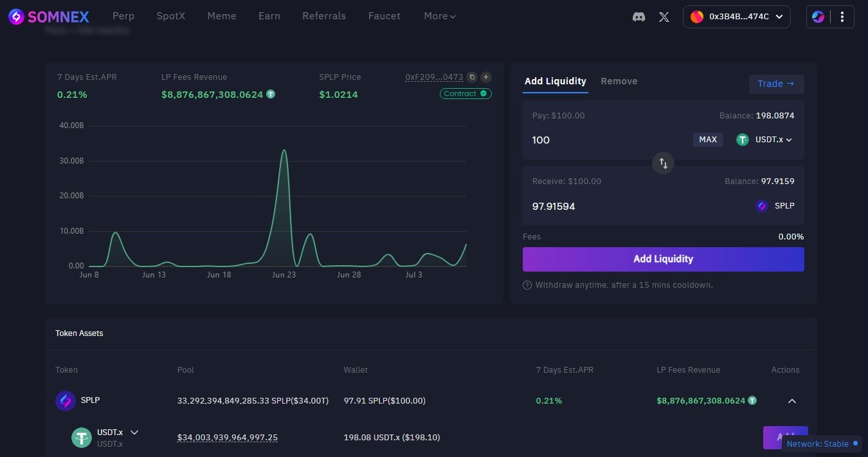Click the Somnex logo

[x=48, y=16]
